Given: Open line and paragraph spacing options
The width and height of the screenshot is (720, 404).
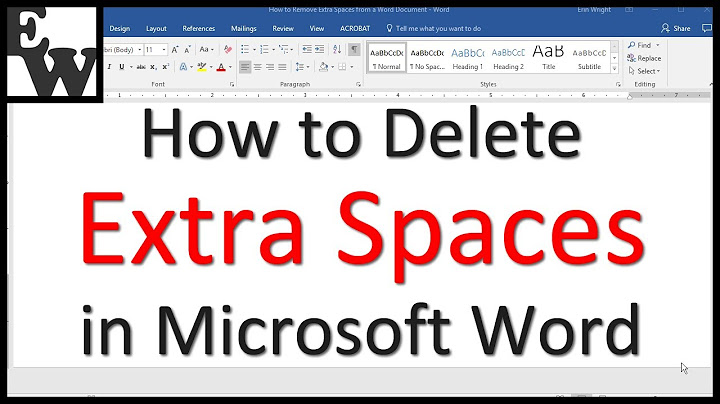Looking at the screenshot, I should point(300,67).
